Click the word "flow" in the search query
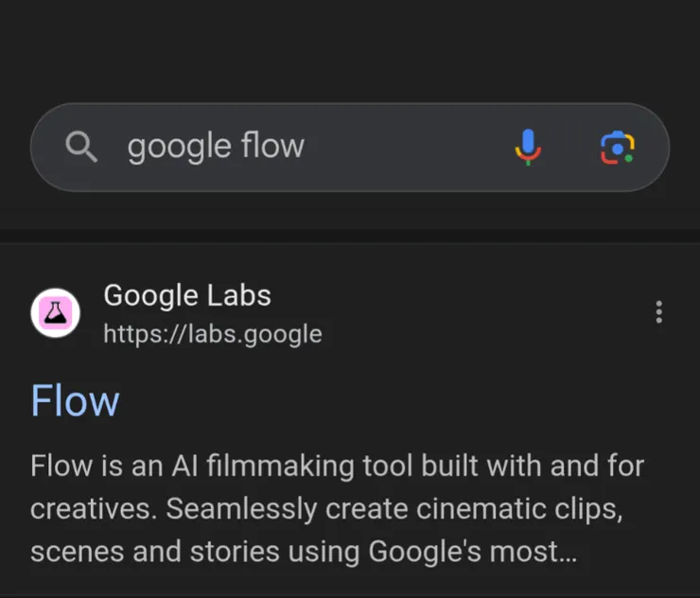 272,147
